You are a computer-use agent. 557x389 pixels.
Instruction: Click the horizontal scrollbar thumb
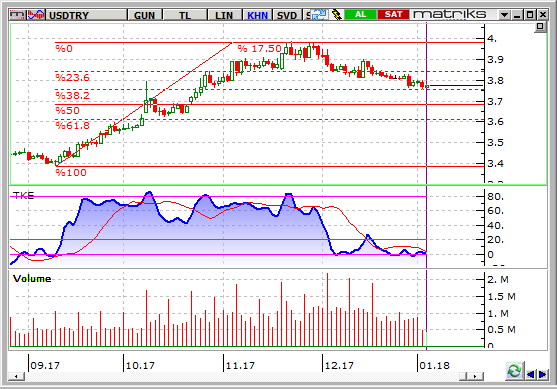point(464,376)
